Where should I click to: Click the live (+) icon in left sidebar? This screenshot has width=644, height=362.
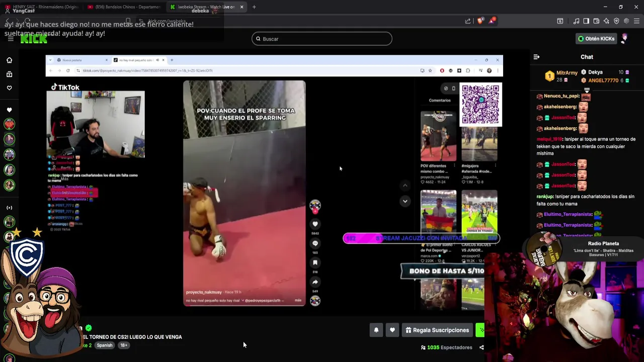coord(9,208)
